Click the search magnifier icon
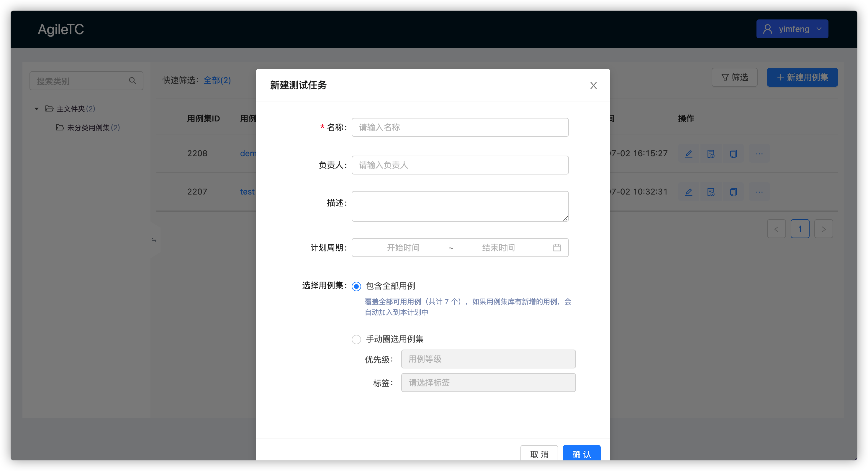868x471 pixels. [x=133, y=81]
